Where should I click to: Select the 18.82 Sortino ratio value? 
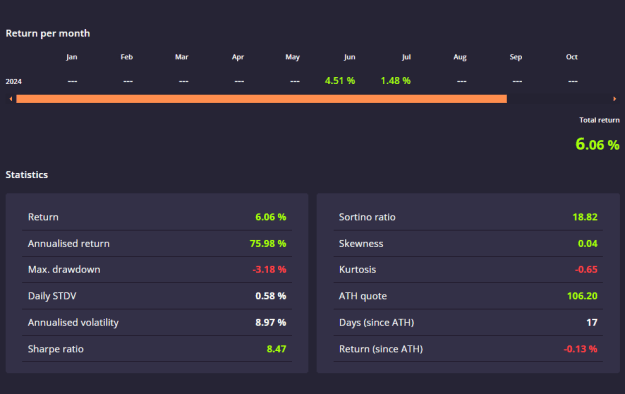(585, 217)
